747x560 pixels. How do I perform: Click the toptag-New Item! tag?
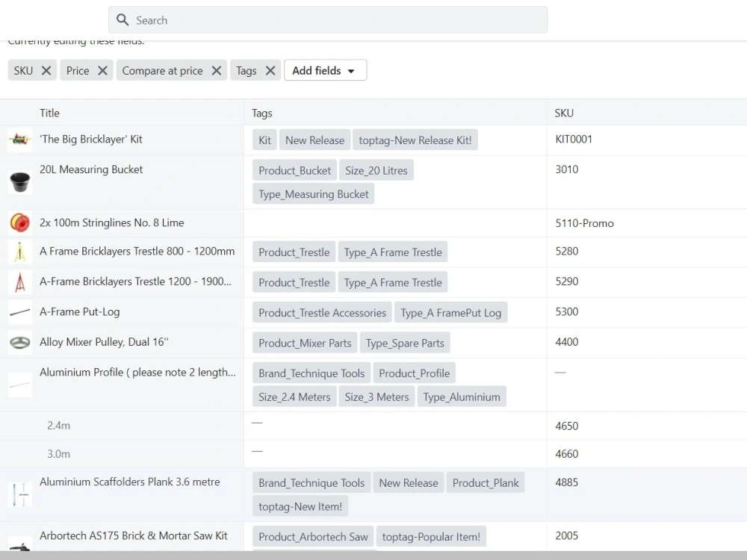point(300,507)
